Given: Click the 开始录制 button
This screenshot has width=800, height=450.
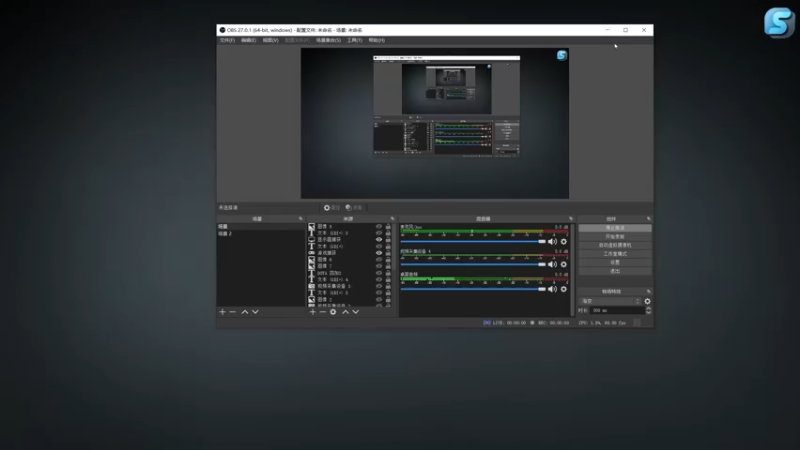Looking at the screenshot, I should pos(615,237).
